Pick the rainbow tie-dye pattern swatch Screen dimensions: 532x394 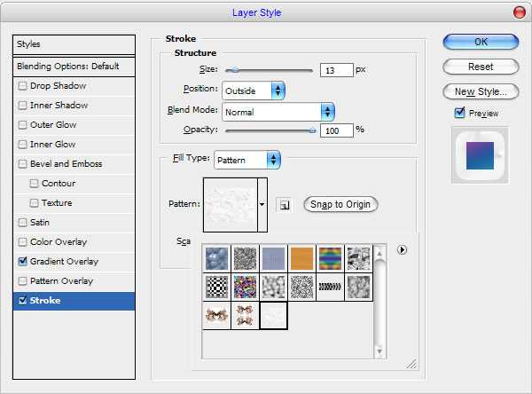click(331, 257)
